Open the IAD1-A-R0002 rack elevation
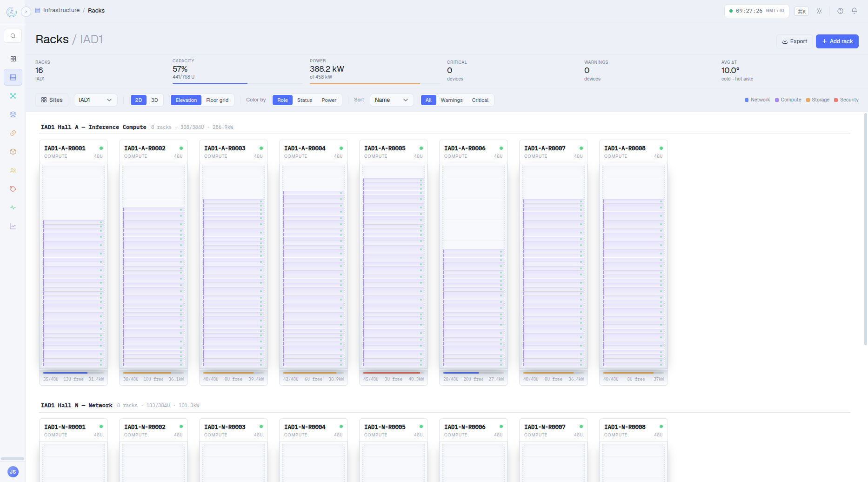The image size is (868, 482). point(154,266)
